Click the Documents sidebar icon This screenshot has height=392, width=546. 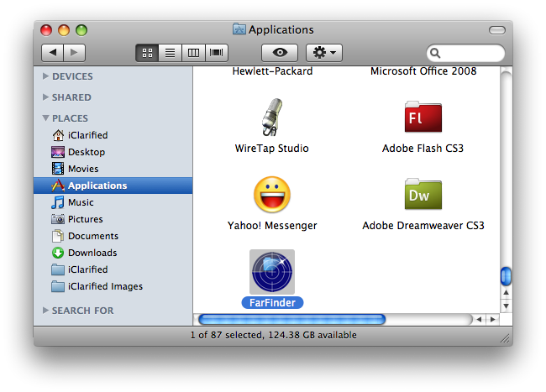tap(58, 236)
